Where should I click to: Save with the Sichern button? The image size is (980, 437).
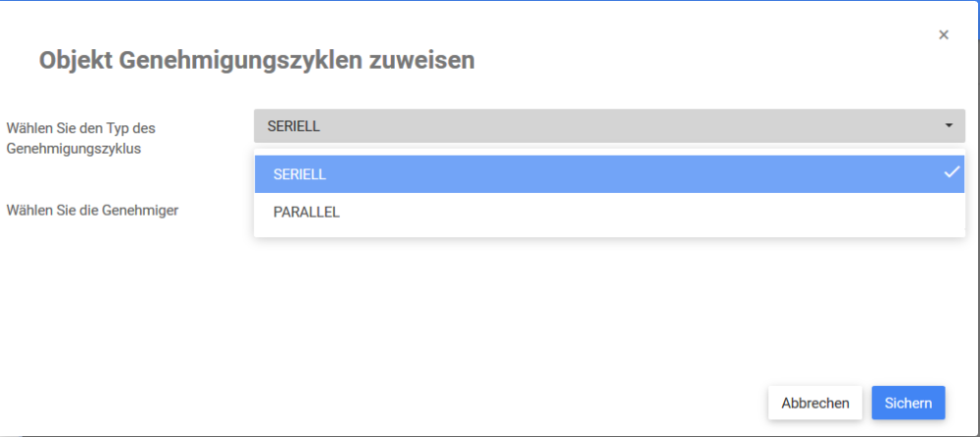click(x=907, y=403)
